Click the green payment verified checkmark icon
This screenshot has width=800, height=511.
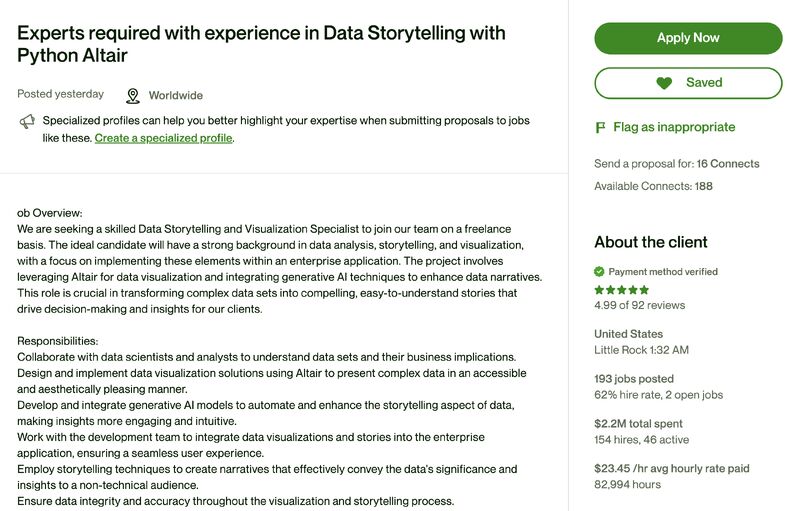[599, 272]
